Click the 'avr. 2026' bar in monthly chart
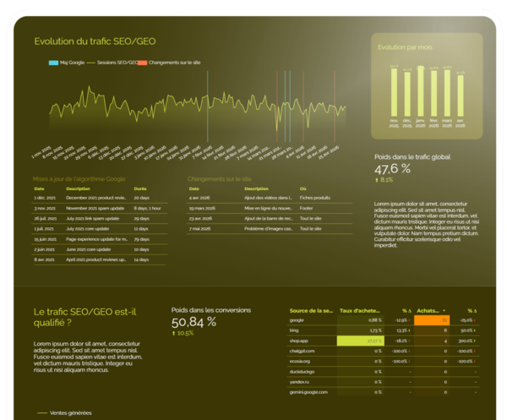 461,95
